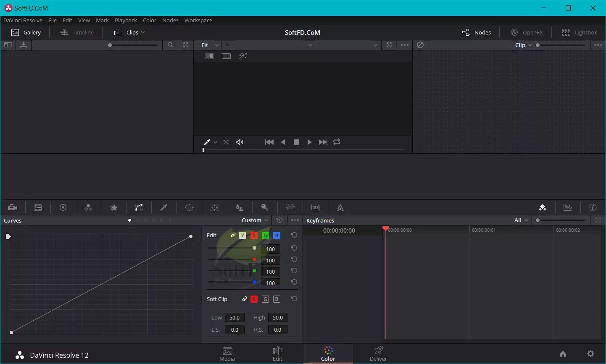Screen dimensions: 606x364
Task: Open project settings gear
Action: pyautogui.click(x=591, y=354)
